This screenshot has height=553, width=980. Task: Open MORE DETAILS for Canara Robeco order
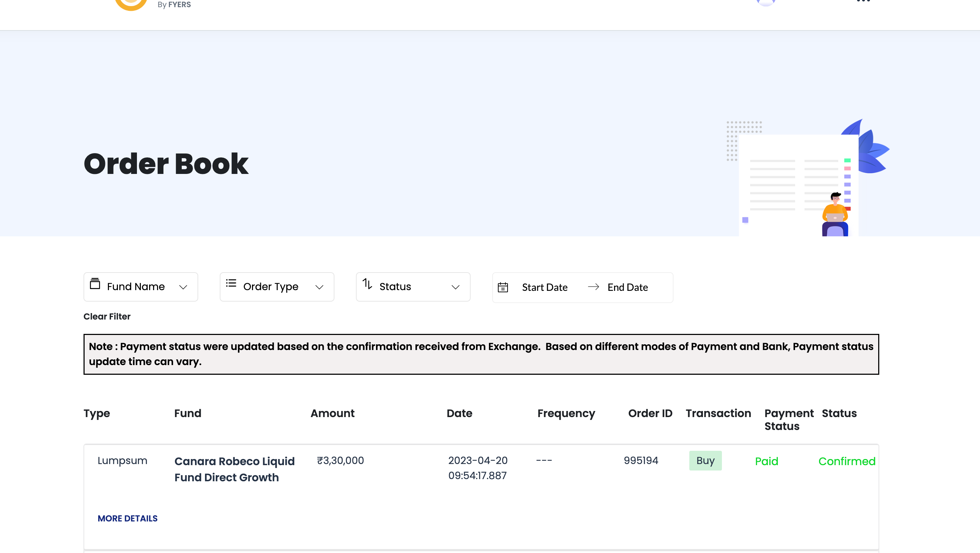pos(128,518)
